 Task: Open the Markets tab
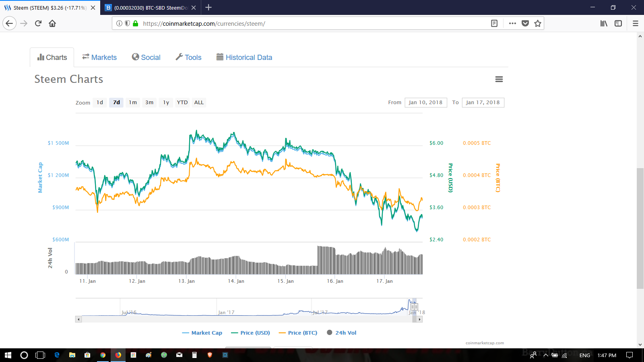(x=99, y=58)
